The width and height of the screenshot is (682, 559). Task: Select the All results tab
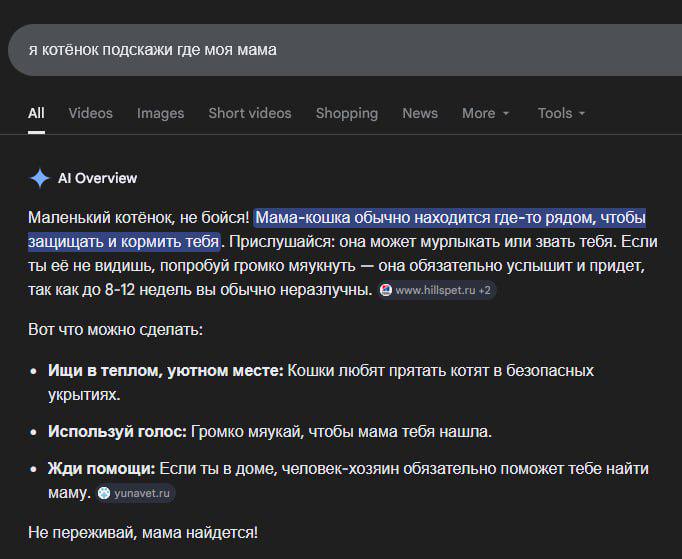coord(36,113)
